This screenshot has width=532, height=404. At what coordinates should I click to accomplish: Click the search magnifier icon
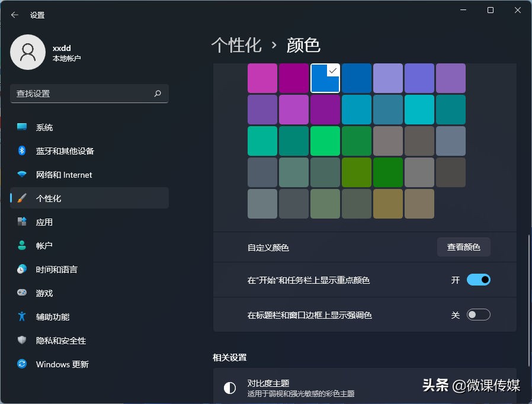tap(158, 93)
